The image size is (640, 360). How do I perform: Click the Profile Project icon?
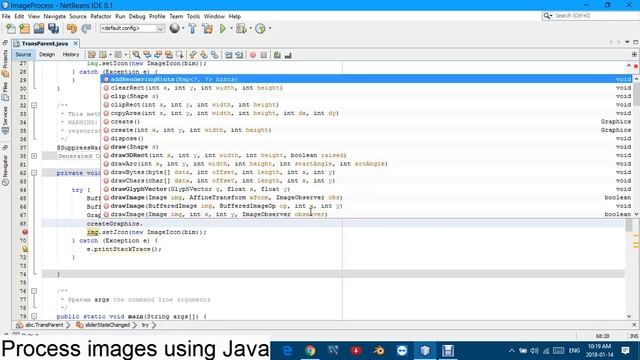[260, 29]
